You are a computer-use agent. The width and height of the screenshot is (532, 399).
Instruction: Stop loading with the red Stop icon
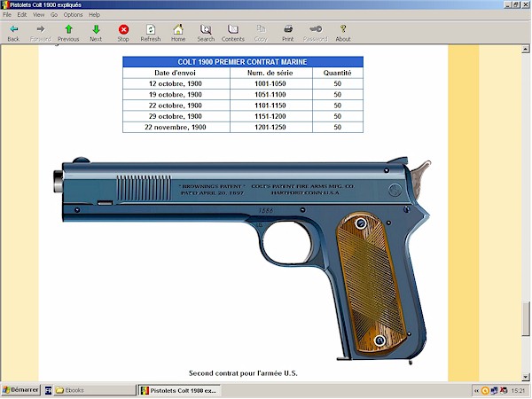click(x=123, y=29)
